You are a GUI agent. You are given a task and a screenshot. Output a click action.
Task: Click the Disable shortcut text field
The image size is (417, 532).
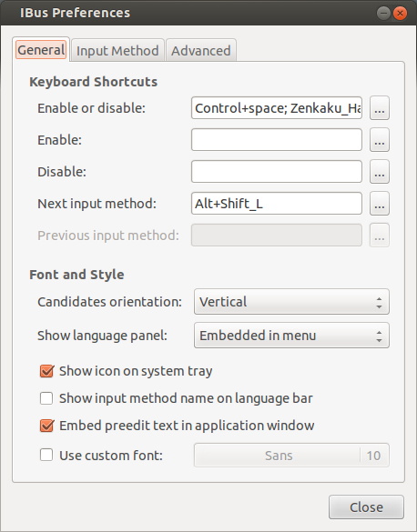pyautogui.click(x=277, y=172)
